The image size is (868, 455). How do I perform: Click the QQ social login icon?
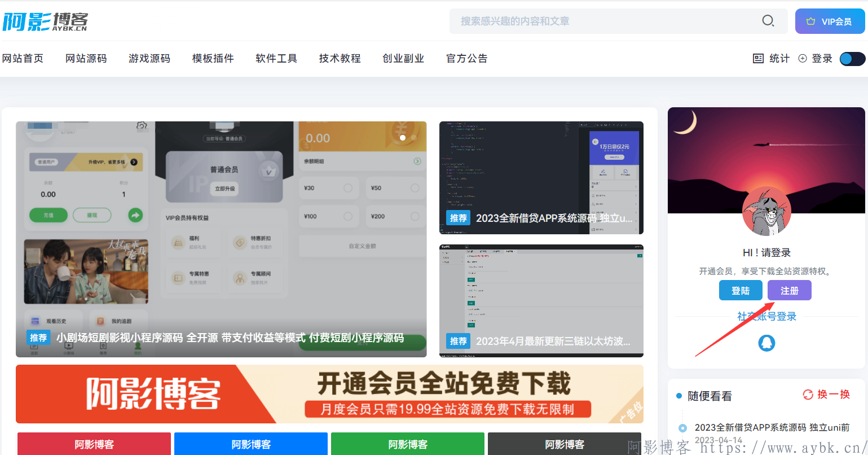(766, 342)
